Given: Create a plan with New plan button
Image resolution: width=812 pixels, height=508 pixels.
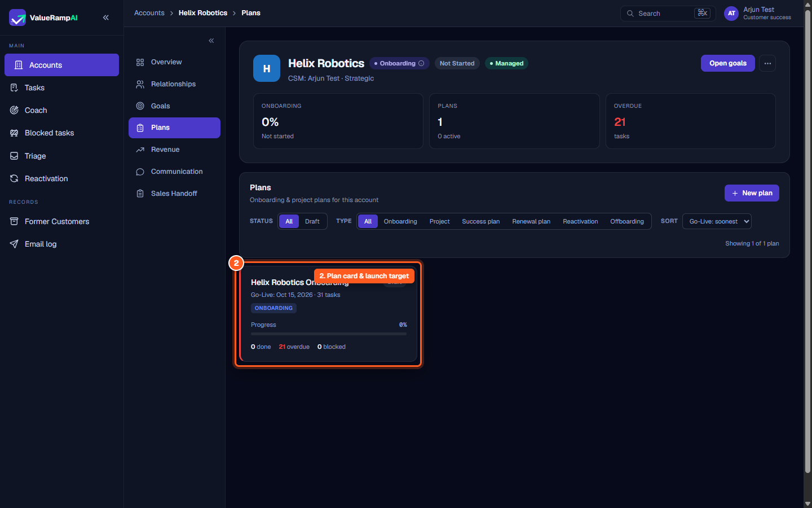Looking at the screenshot, I should tap(752, 193).
